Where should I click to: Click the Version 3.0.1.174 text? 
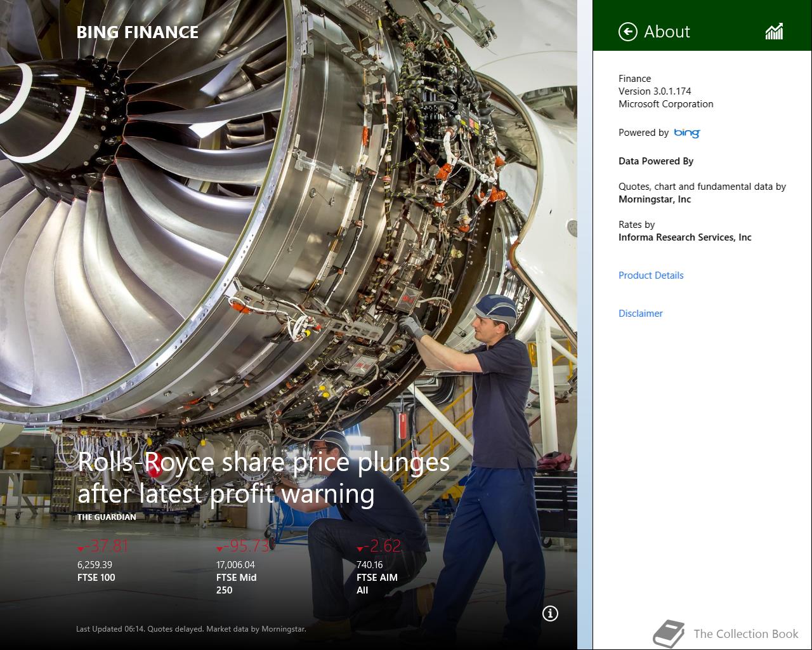tap(655, 91)
